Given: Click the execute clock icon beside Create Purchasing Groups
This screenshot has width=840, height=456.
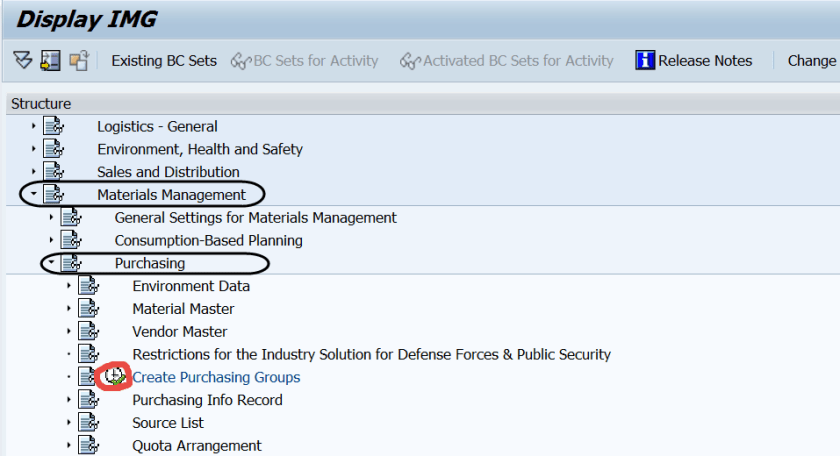Looking at the screenshot, I should (x=116, y=377).
